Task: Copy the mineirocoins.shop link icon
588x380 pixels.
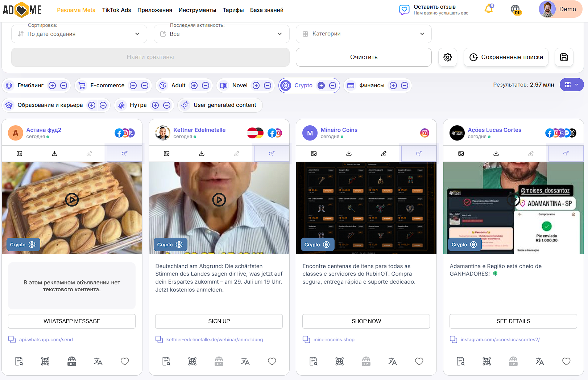Action: 306,339
